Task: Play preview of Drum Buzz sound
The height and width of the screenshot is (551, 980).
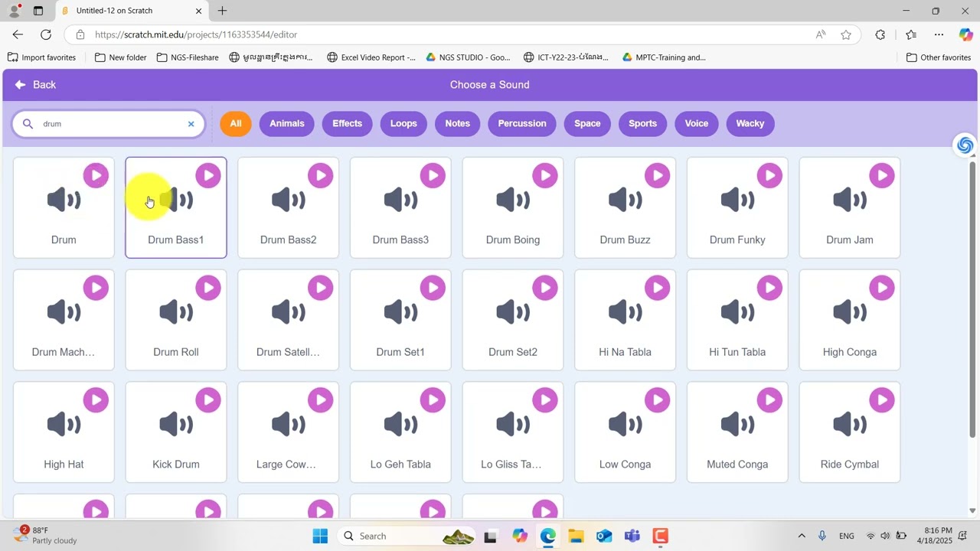Action: pyautogui.click(x=657, y=176)
